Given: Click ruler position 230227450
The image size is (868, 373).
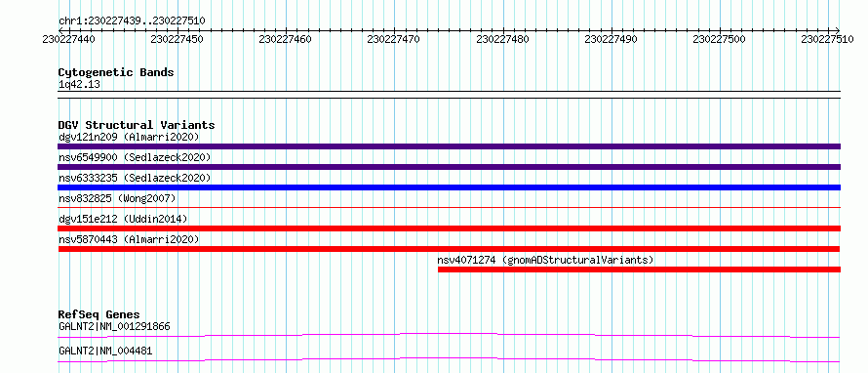Looking at the screenshot, I should coord(178,39).
